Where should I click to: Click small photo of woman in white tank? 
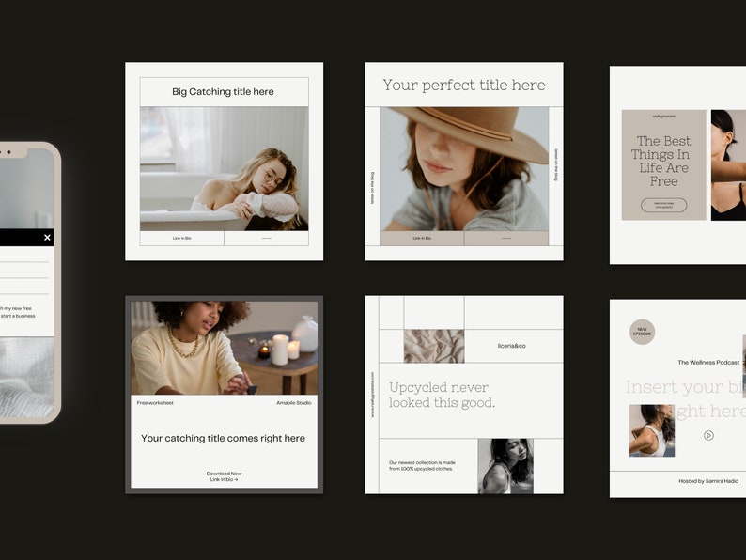click(652, 430)
